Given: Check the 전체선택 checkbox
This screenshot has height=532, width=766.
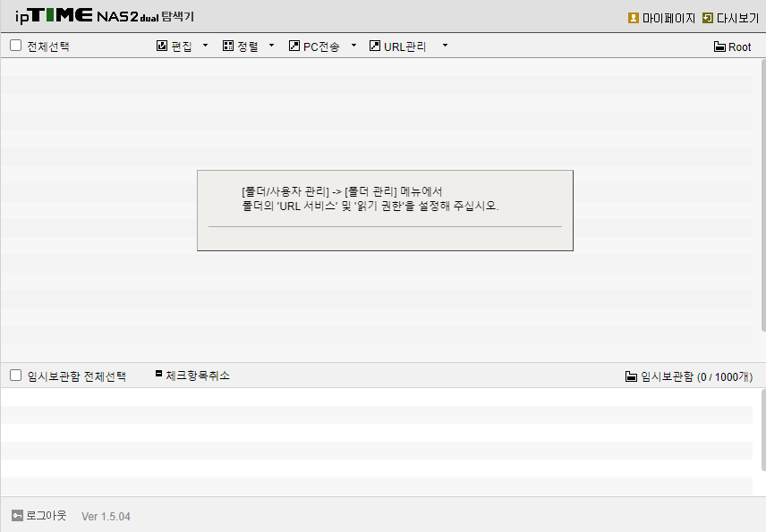Looking at the screenshot, I should [x=15, y=46].
